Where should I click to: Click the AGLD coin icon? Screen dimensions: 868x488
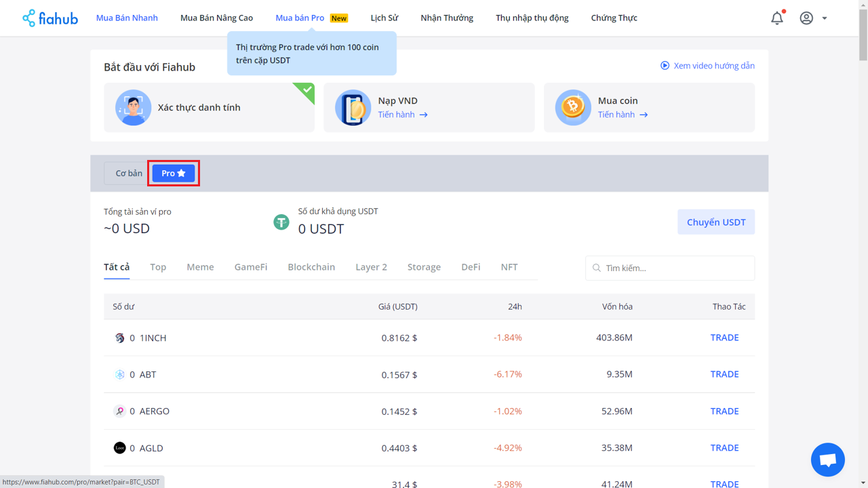coord(120,448)
